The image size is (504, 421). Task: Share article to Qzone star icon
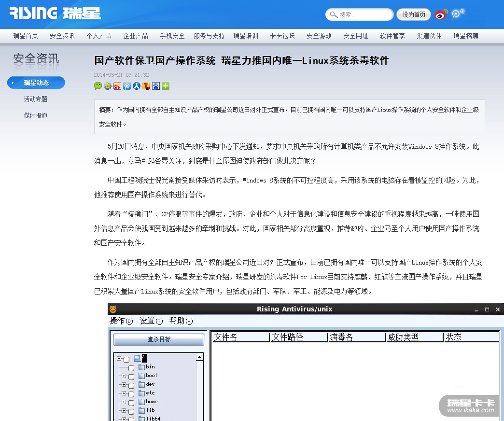[108, 86]
